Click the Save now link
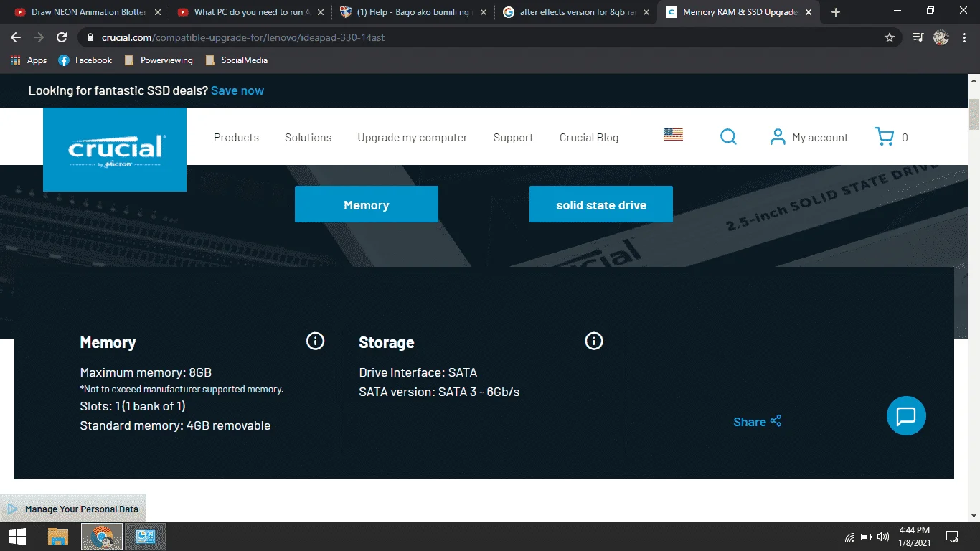Image resolution: width=980 pixels, height=551 pixels. pyautogui.click(x=237, y=90)
